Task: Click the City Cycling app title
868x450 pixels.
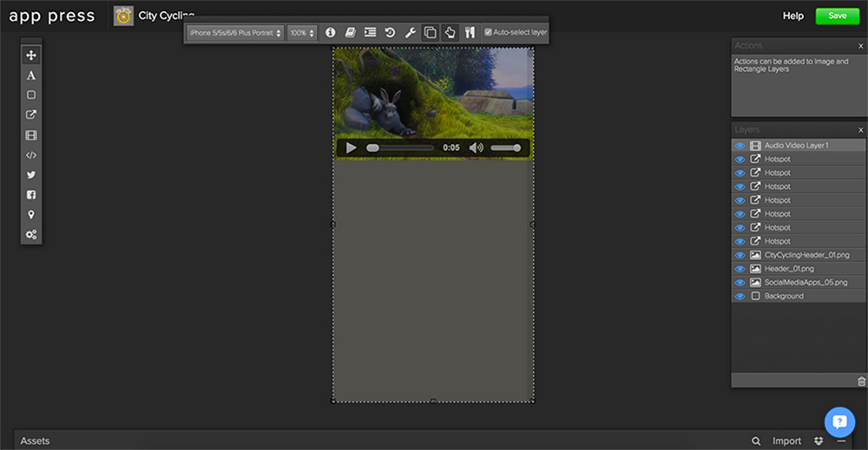Action: 166,16
